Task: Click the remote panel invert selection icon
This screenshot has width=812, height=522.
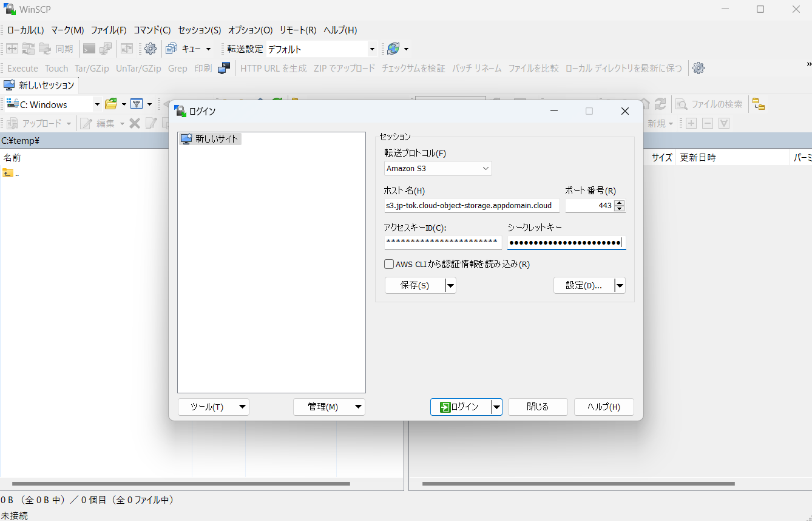Action: pyautogui.click(x=724, y=123)
